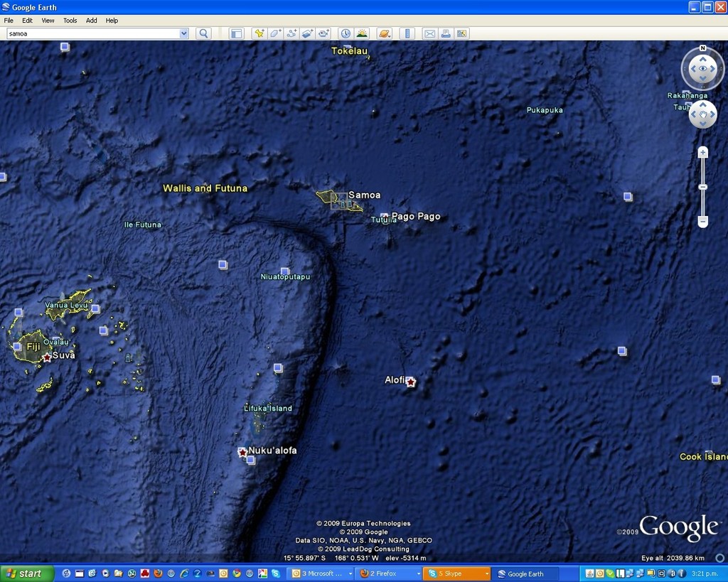
Task: Open the Add menu
Action: tap(92, 21)
